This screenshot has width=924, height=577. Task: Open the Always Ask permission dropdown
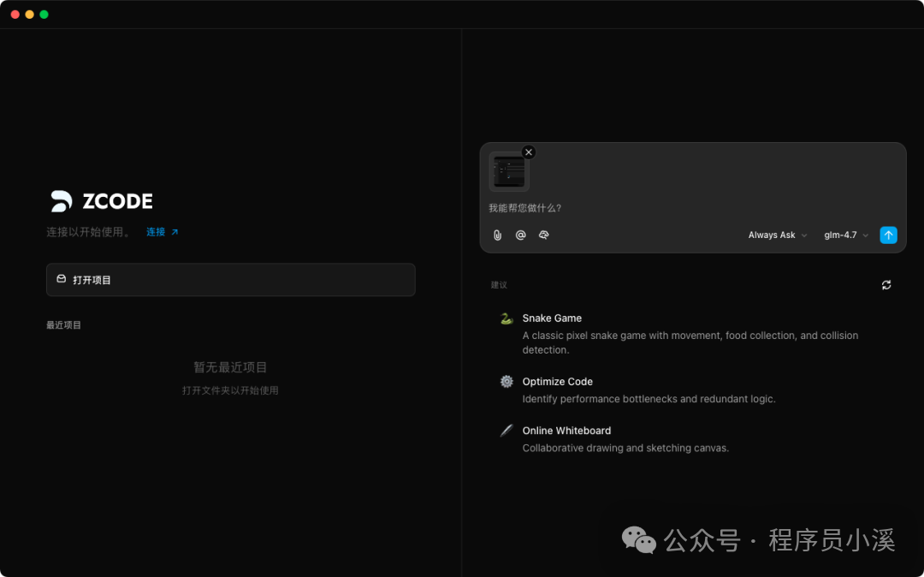(x=777, y=235)
